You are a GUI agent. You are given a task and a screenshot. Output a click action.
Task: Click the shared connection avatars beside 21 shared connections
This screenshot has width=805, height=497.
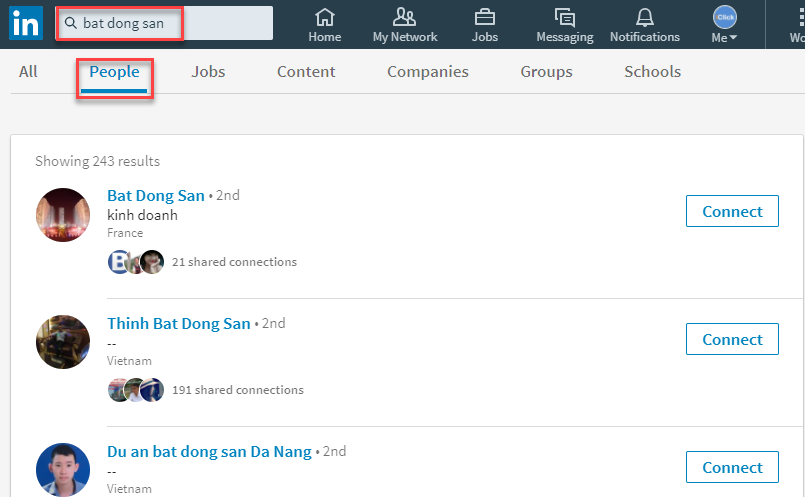[136, 262]
